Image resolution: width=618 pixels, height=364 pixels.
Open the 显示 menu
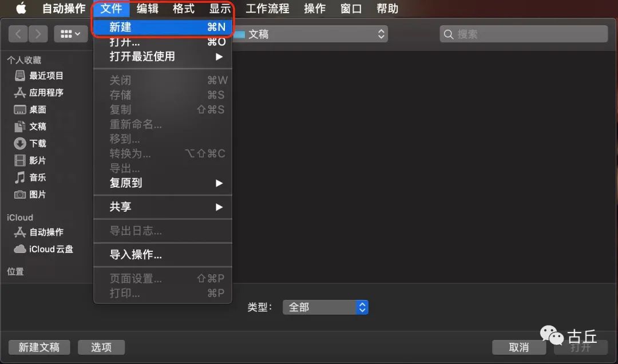pos(220,8)
